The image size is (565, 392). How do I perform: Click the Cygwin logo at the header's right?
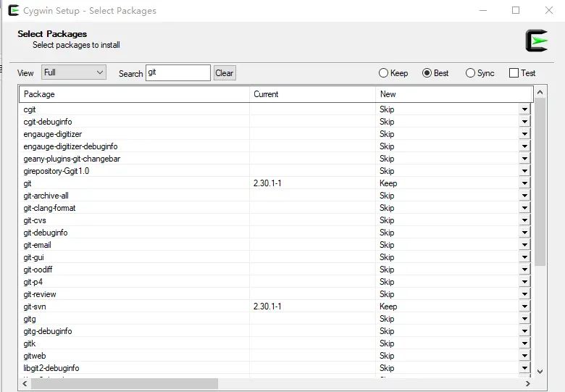[x=536, y=41]
